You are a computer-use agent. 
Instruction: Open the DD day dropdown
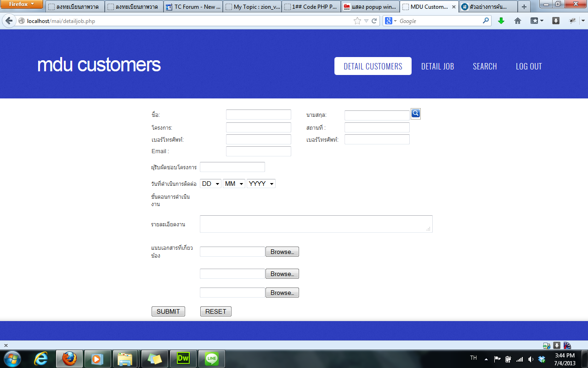(x=210, y=184)
